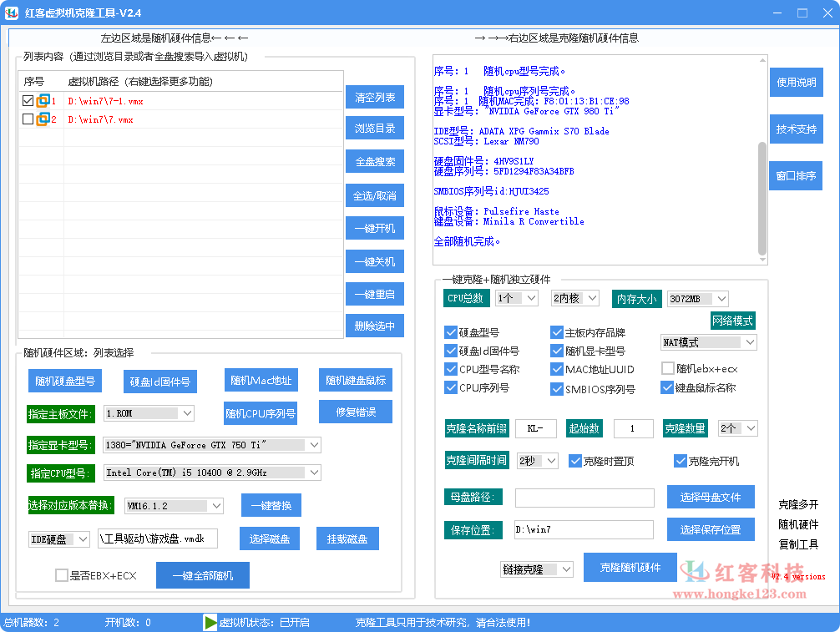Click the 克隆名称前缀 KL- input field
This screenshot has height=632, width=840.
536,428
